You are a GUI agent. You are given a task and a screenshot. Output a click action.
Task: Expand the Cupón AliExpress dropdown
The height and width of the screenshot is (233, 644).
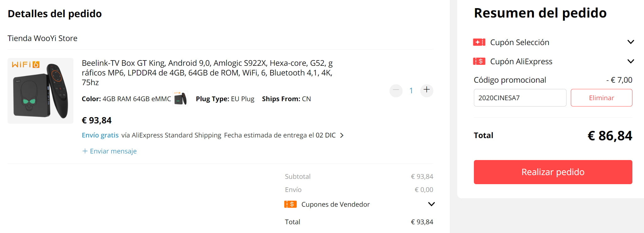(631, 61)
